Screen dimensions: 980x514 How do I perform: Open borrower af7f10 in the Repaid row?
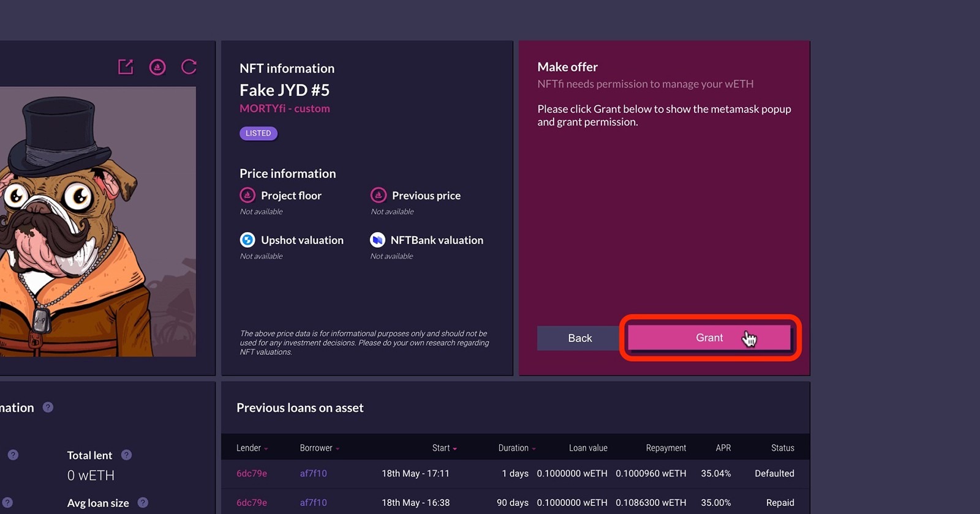(314, 502)
